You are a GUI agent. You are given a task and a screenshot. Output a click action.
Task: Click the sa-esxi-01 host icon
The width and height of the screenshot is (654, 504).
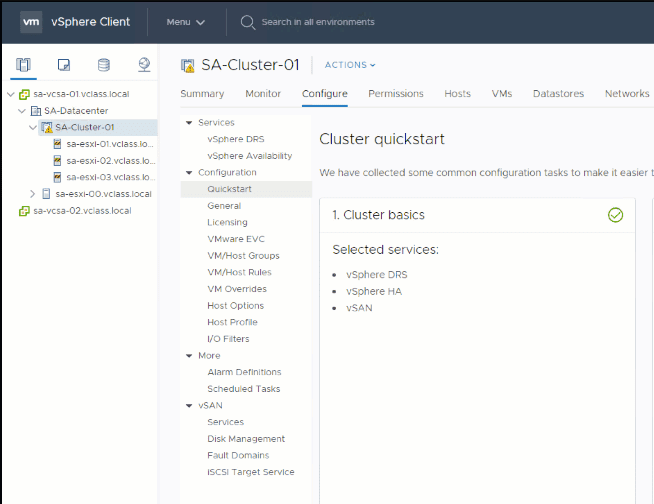point(58,144)
